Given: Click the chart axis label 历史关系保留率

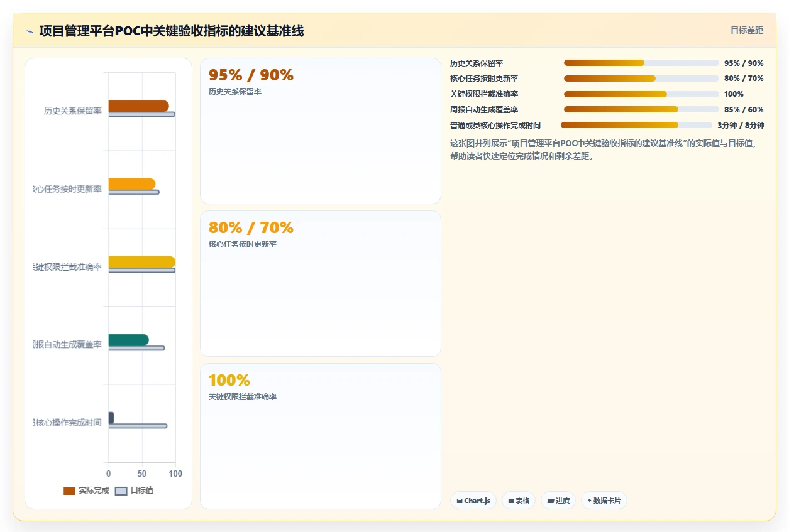Looking at the screenshot, I should pos(73,111).
